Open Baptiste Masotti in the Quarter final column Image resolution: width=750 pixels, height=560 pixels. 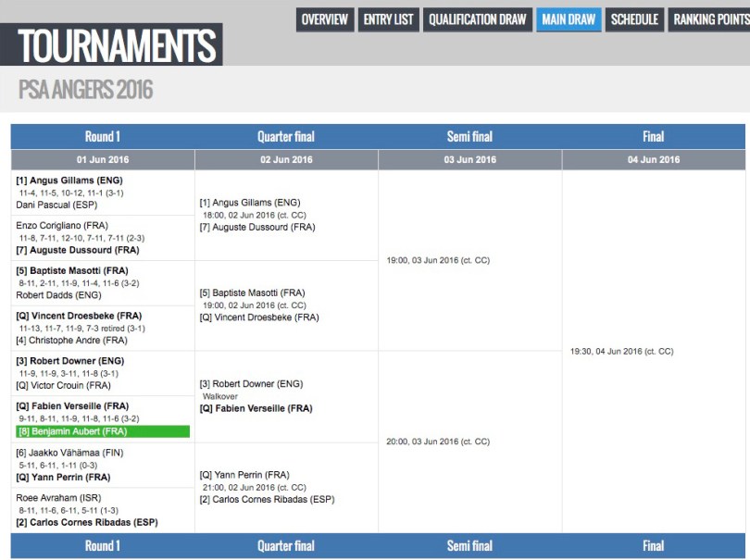point(252,292)
